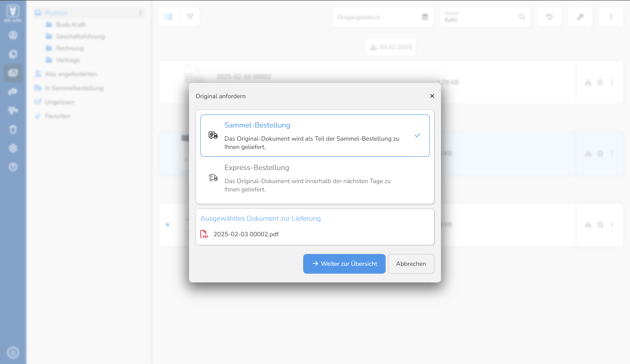Open the Papierkorb (trash) icon in the sidebar
This screenshot has height=364, width=630.
tap(13, 129)
